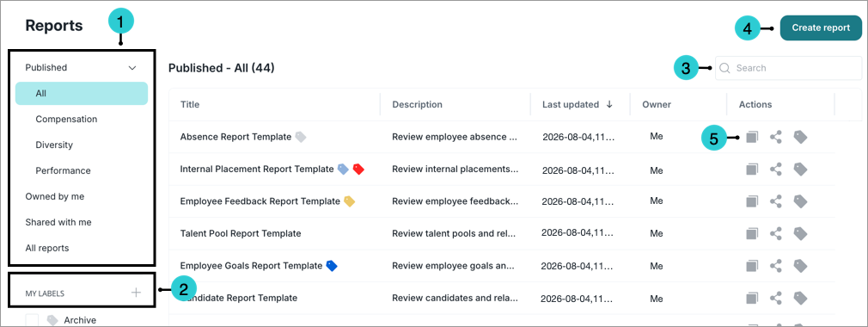
Task: Open label action for Absence Report Template
Action: (800, 137)
